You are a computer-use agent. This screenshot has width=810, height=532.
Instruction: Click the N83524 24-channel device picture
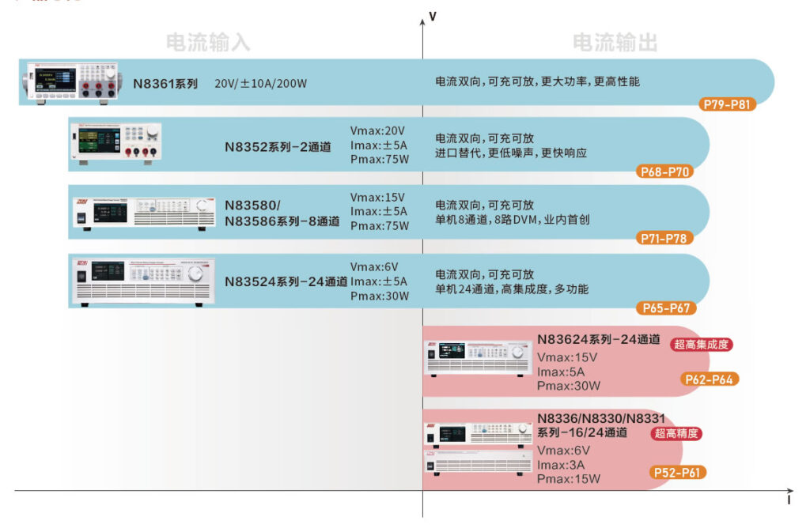click(145, 279)
